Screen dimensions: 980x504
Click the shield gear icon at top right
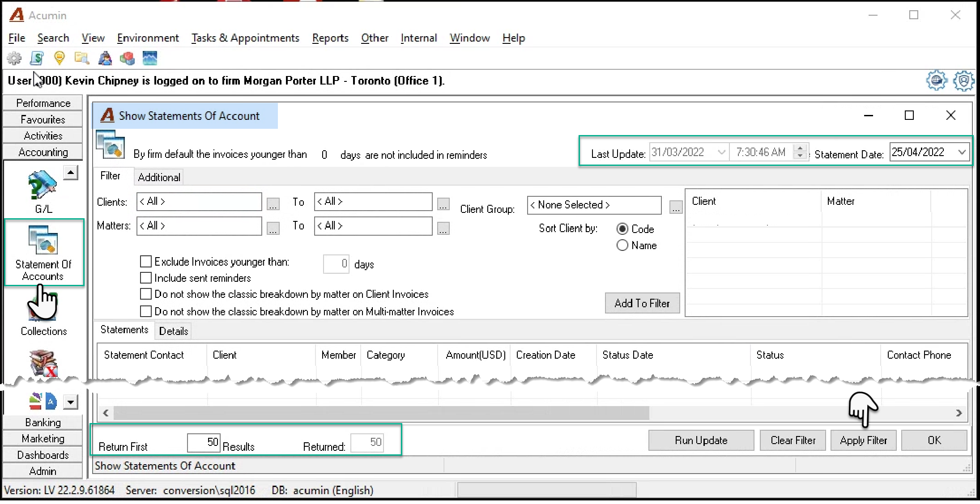point(963,81)
